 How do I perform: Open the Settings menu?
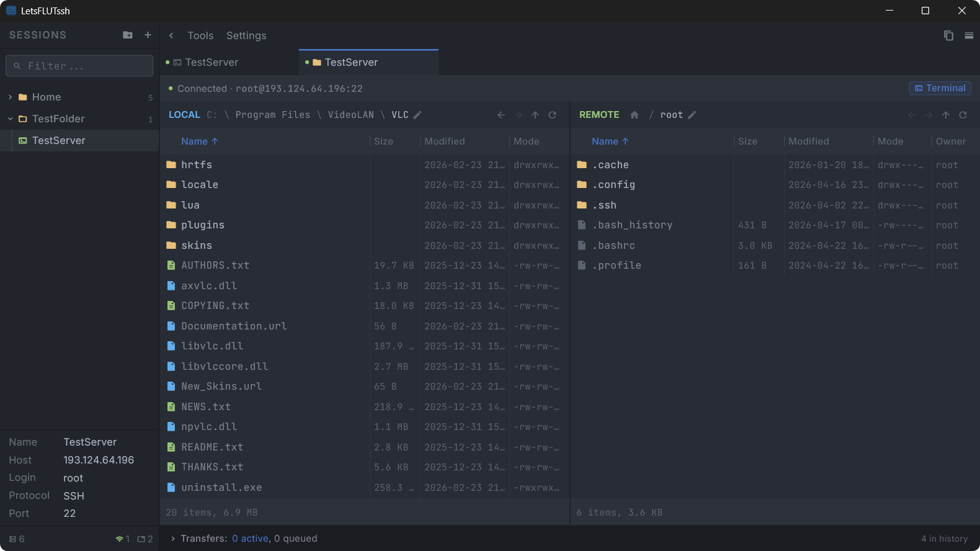coord(246,36)
